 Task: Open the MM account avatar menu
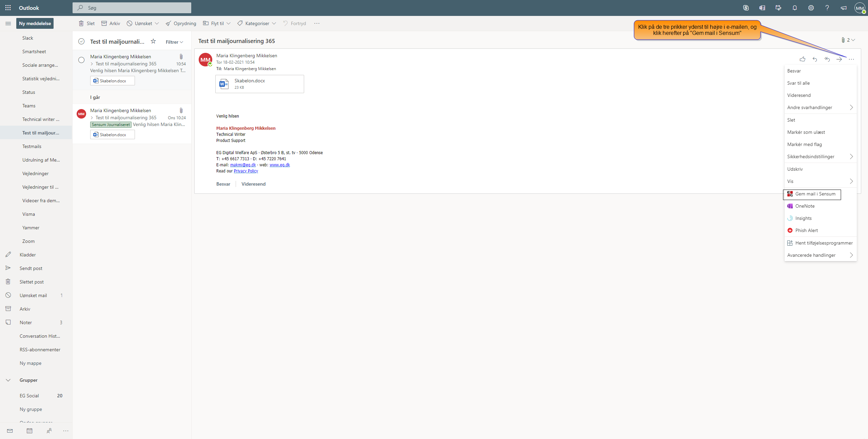click(x=860, y=8)
